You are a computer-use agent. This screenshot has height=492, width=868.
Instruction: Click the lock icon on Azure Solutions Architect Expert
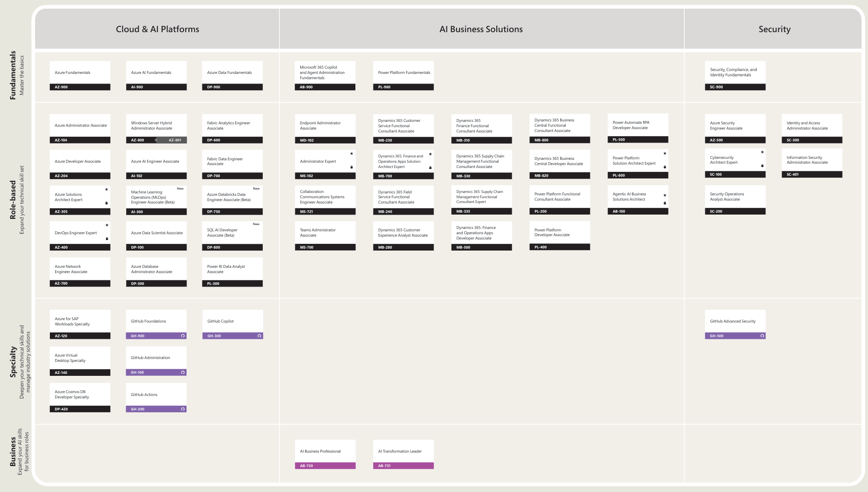(106, 203)
